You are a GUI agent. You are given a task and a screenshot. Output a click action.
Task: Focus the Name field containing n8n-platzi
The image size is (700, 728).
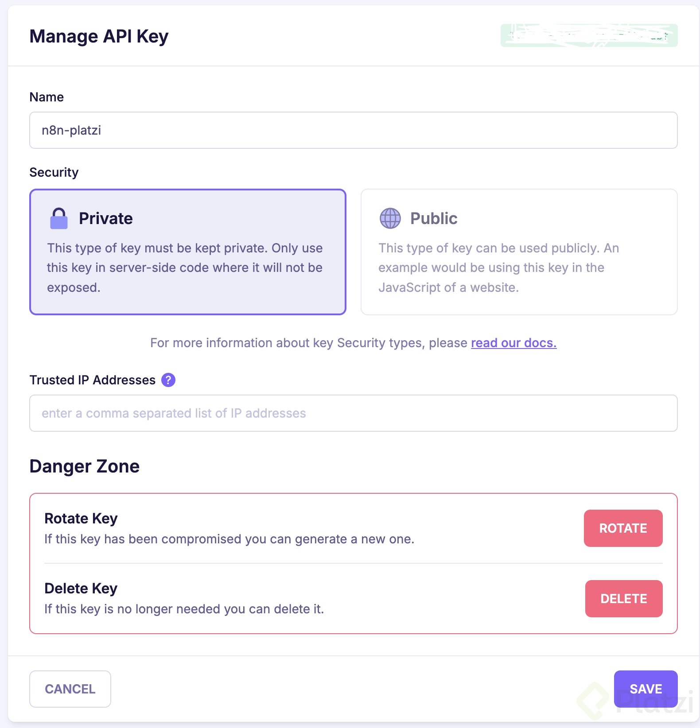coord(353,130)
